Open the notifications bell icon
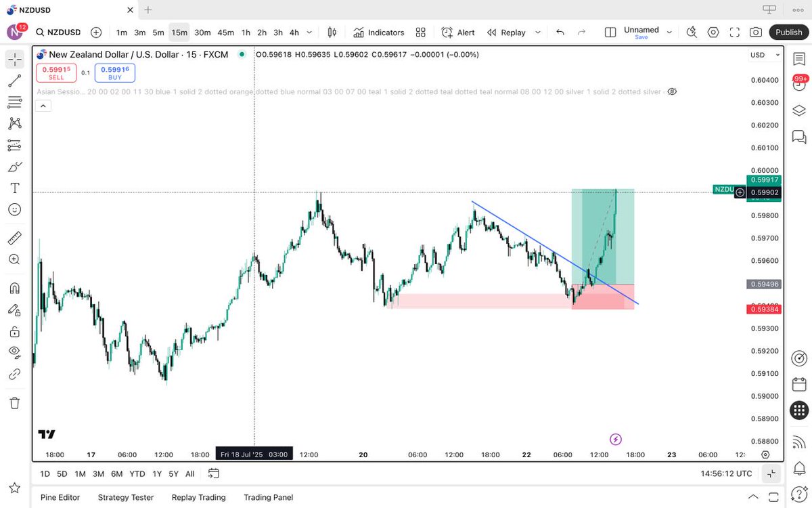 tap(798, 469)
